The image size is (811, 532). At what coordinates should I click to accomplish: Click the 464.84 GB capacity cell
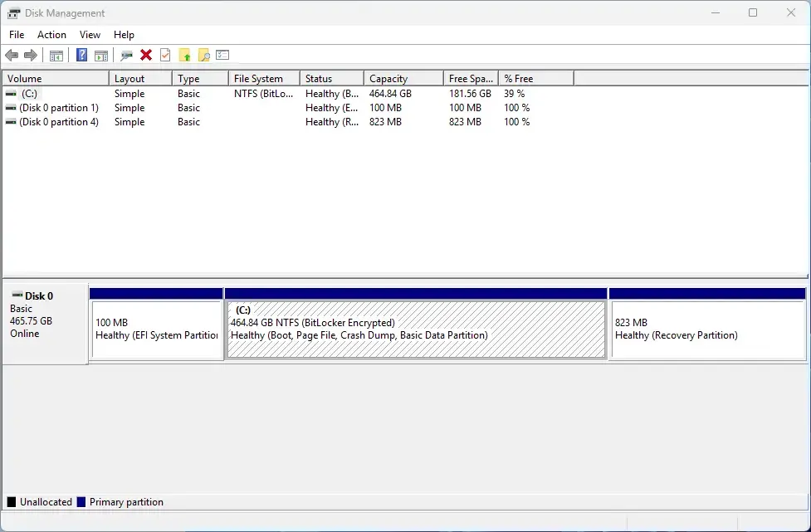click(x=390, y=94)
